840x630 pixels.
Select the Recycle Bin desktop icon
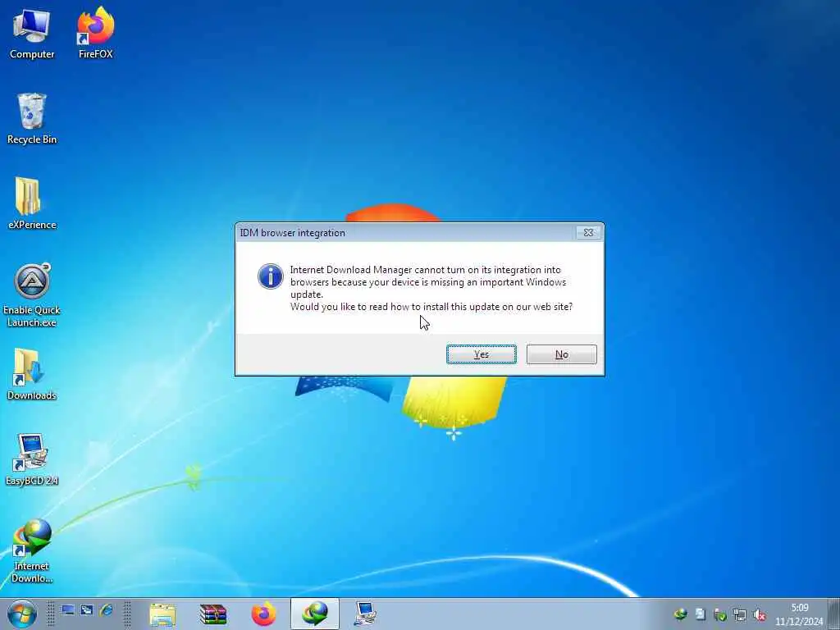[32, 119]
